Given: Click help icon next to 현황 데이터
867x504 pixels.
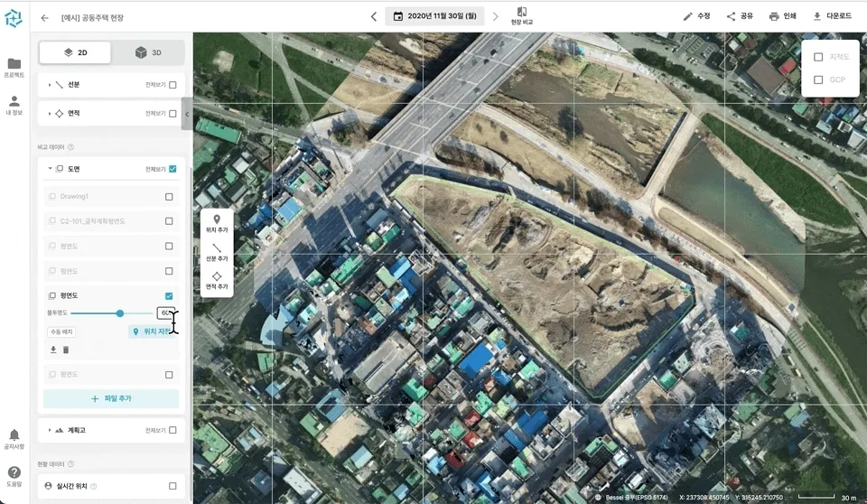Looking at the screenshot, I should pyautogui.click(x=70, y=464).
